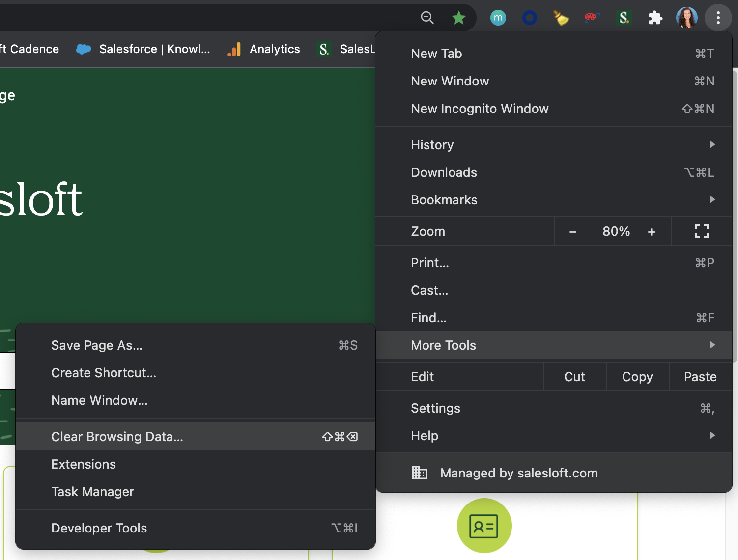Screen dimensions: 738x560
Task: Click the green bookmark star icon
Action: click(458, 18)
